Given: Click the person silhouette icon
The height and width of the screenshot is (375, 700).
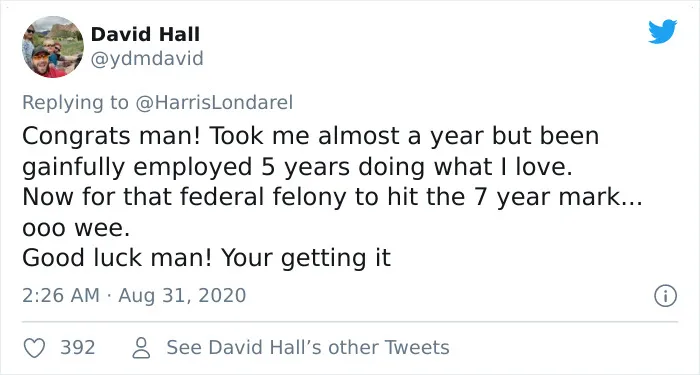Looking at the screenshot, I should point(142,348).
